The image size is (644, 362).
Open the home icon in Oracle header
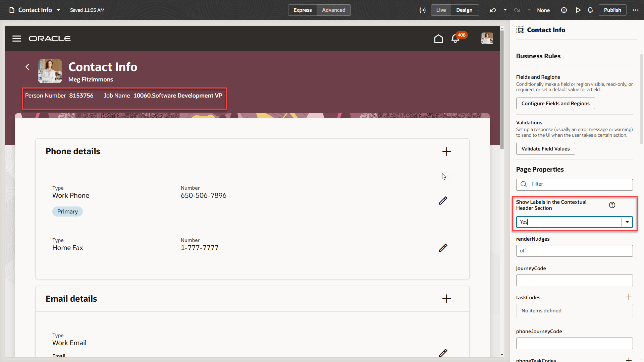[438, 39]
